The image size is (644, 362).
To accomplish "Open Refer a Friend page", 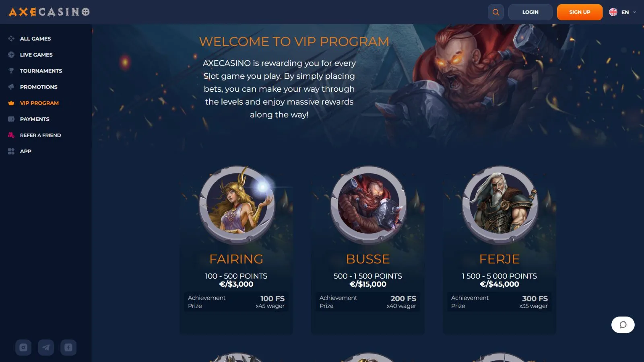I will point(40,135).
